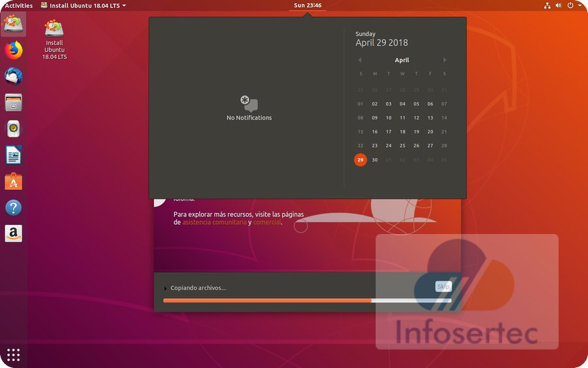
Task: Open the Help icon in dock
Action: pos(14,208)
